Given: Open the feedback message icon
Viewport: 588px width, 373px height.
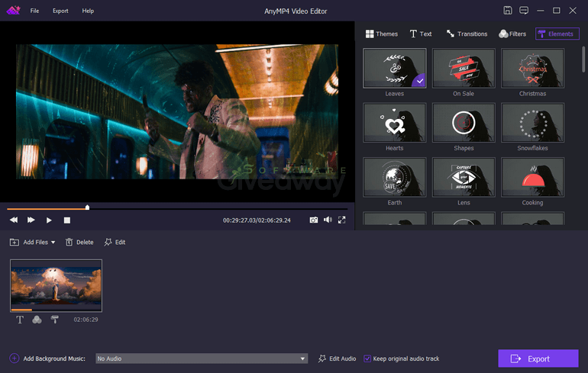Looking at the screenshot, I should coord(524,11).
